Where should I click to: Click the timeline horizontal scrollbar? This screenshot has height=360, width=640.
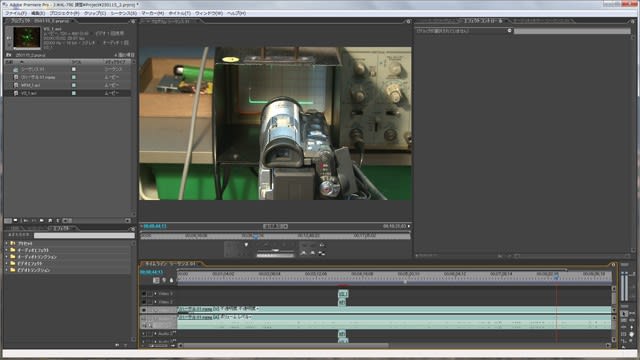coord(286,345)
